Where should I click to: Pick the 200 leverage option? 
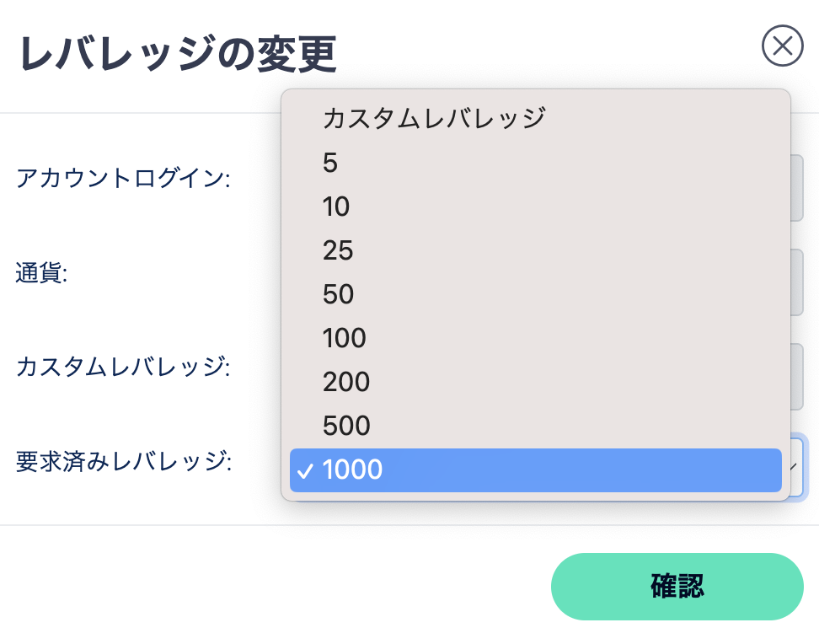click(345, 382)
